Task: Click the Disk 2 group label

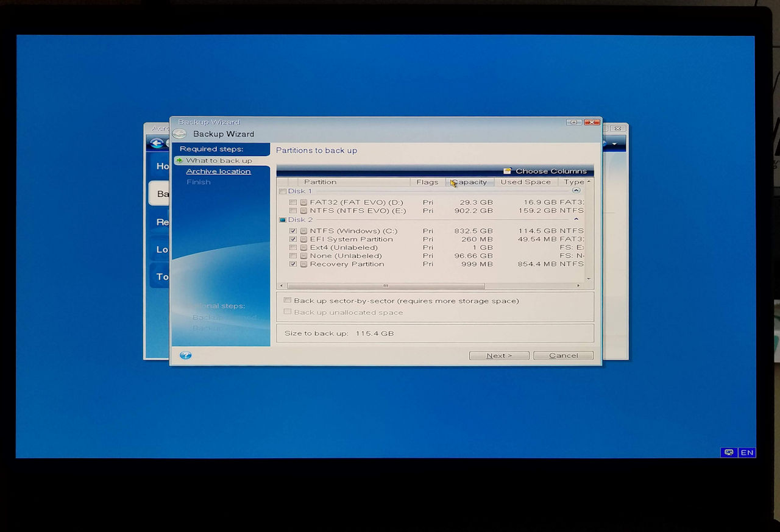Action: point(300,220)
